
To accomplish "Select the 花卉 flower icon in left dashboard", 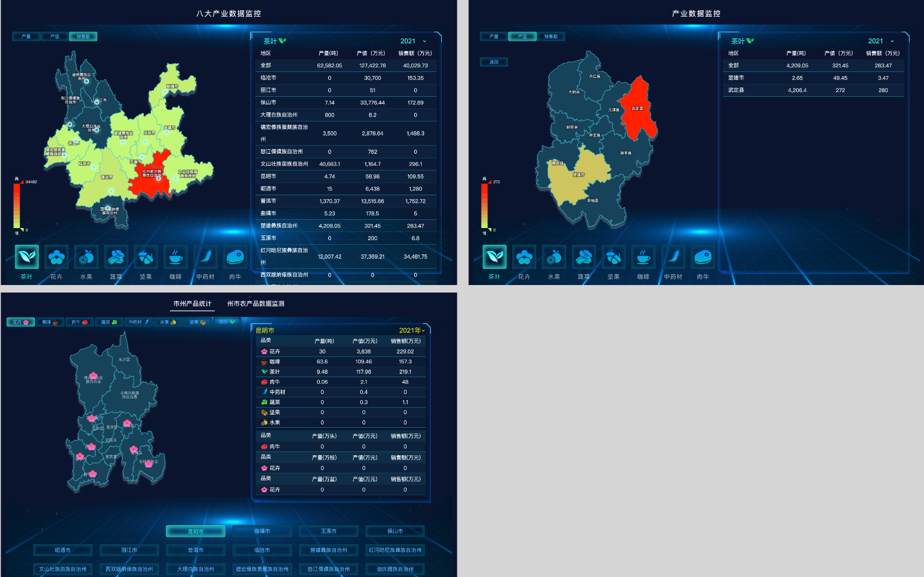I will [56, 257].
